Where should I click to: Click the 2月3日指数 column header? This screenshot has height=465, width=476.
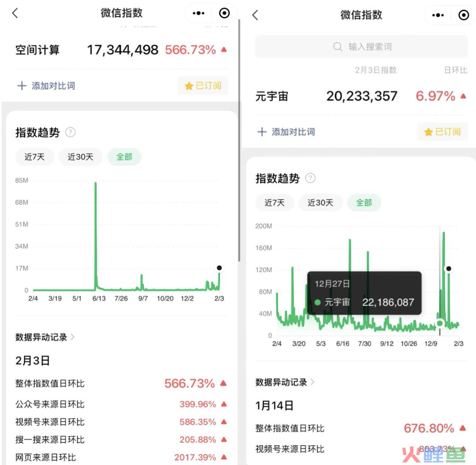[x=376, y=70]
